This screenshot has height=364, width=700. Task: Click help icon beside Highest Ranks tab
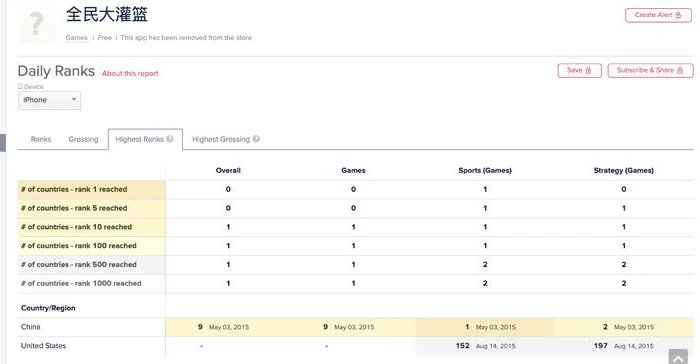(x=170, y=139)
